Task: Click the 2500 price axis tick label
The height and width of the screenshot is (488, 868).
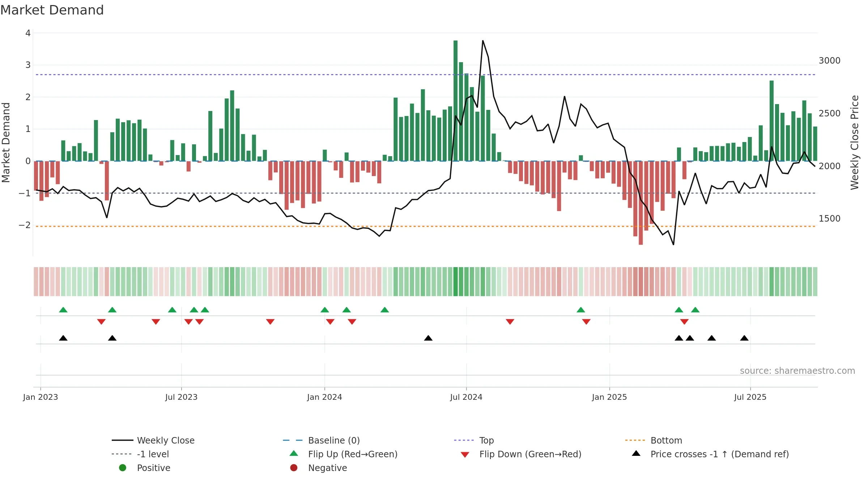Action: pyautogui.click(x=829, y=113)
